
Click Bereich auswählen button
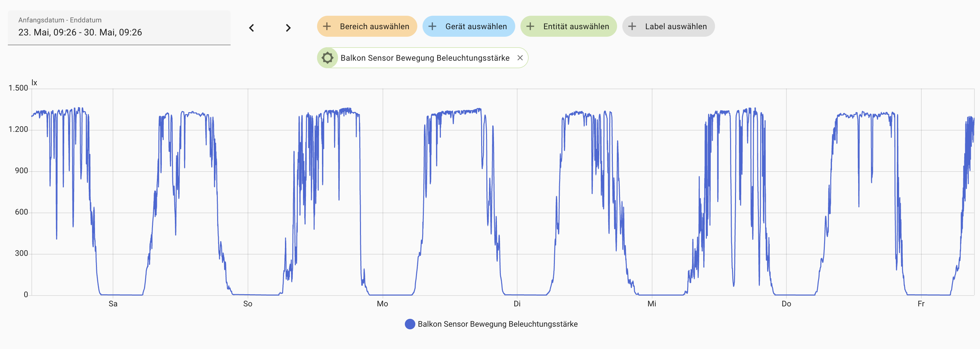(367, 26)
